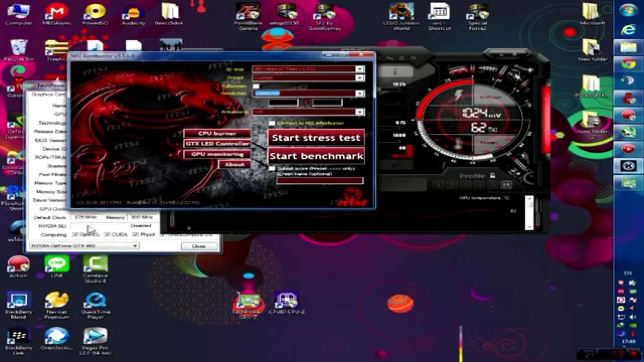Launch Camtasia Studio 8

point(95,269)
